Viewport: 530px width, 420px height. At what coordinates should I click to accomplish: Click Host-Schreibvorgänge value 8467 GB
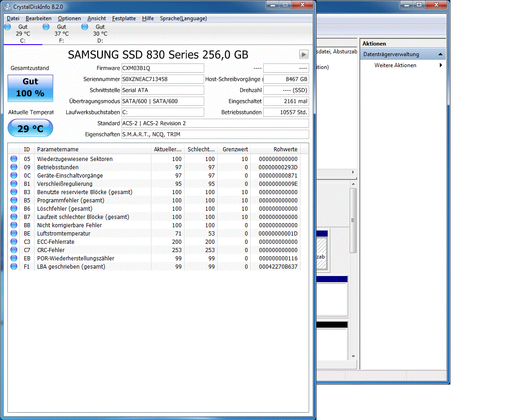(x=286, y=79)
